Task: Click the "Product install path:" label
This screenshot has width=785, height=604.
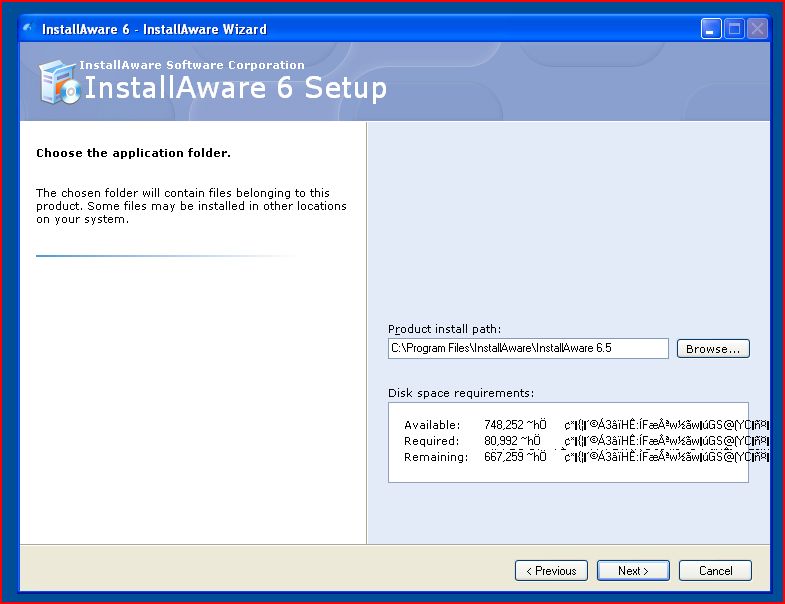Action: [444, 329]
